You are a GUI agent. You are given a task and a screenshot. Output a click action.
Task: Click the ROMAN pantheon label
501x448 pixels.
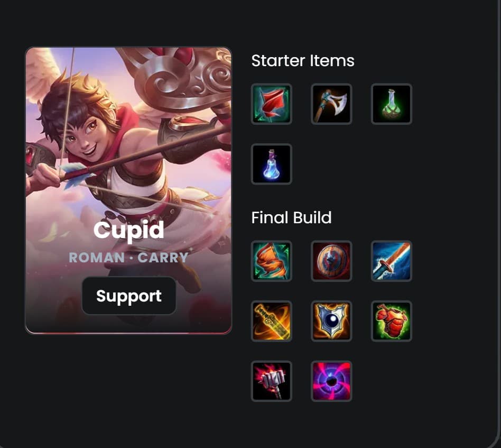click(x=97, y=258)
